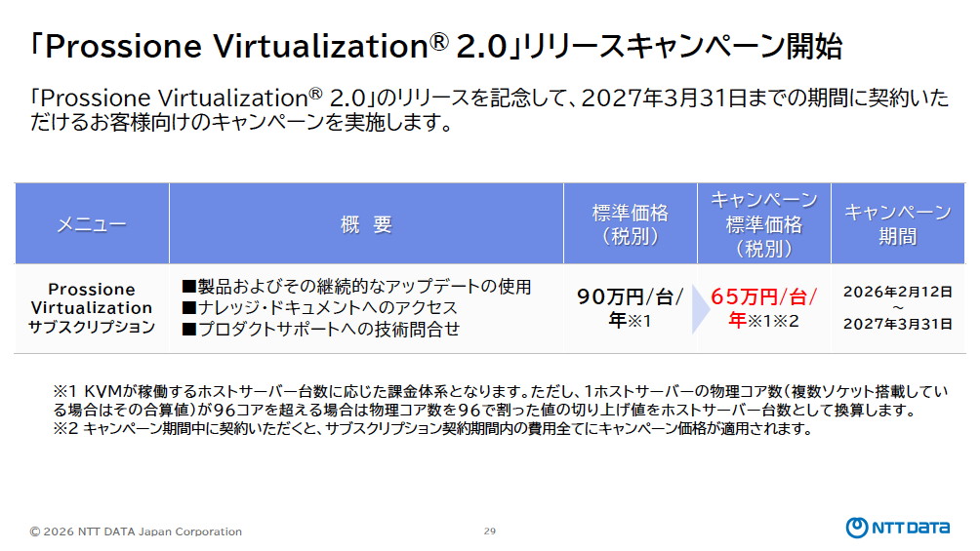
Task: Click footnote ※2 about campaign pricing
Action: [x=432, y=428]
